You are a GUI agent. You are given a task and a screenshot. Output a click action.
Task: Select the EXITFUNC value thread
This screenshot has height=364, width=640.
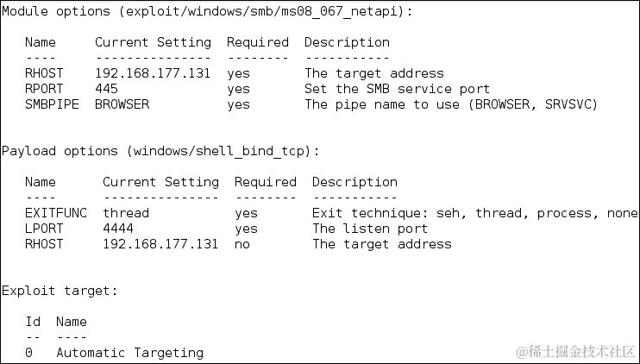click(x=126, y=213)
